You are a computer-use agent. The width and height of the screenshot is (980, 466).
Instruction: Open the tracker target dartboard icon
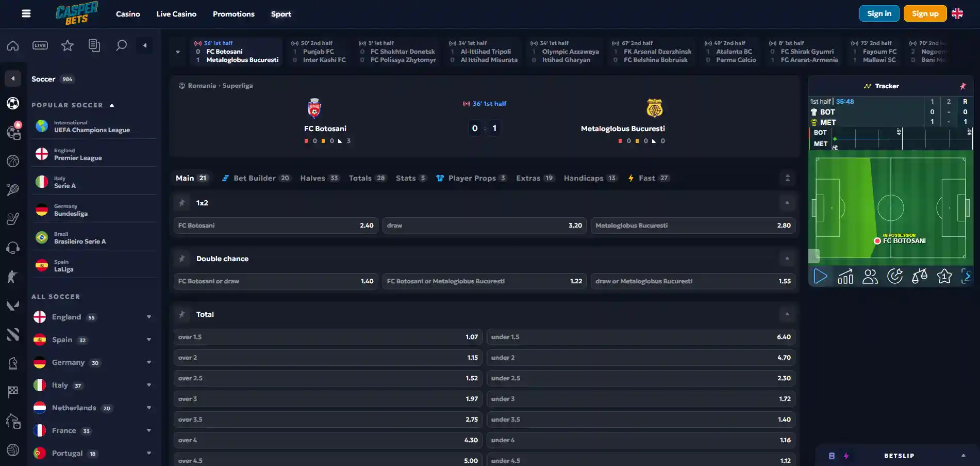click(895, 277)
